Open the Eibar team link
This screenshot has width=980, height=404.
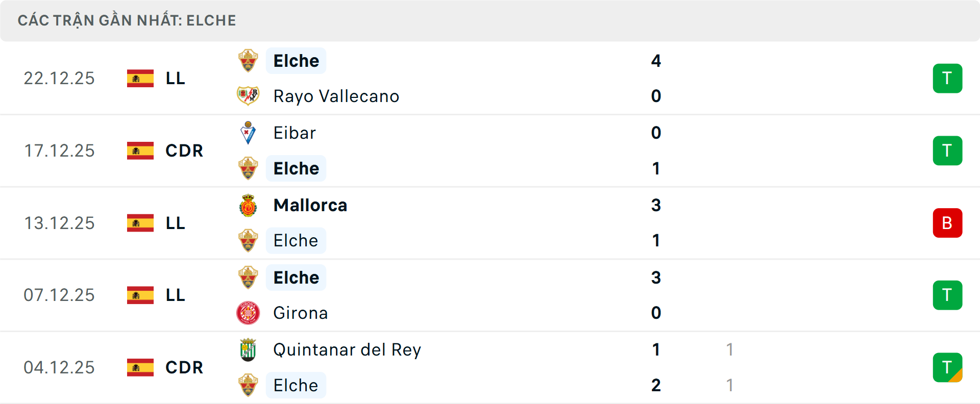pyautogui.click(x=295, y=133)
